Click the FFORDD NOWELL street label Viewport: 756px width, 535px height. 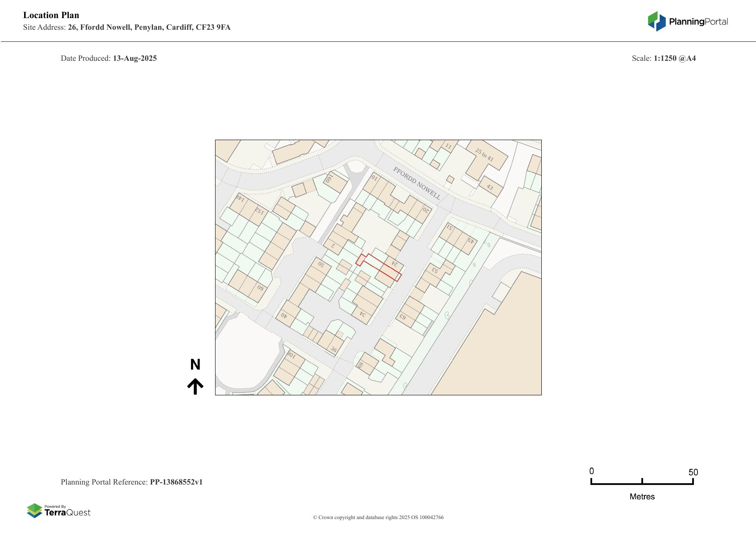point(416,183)
